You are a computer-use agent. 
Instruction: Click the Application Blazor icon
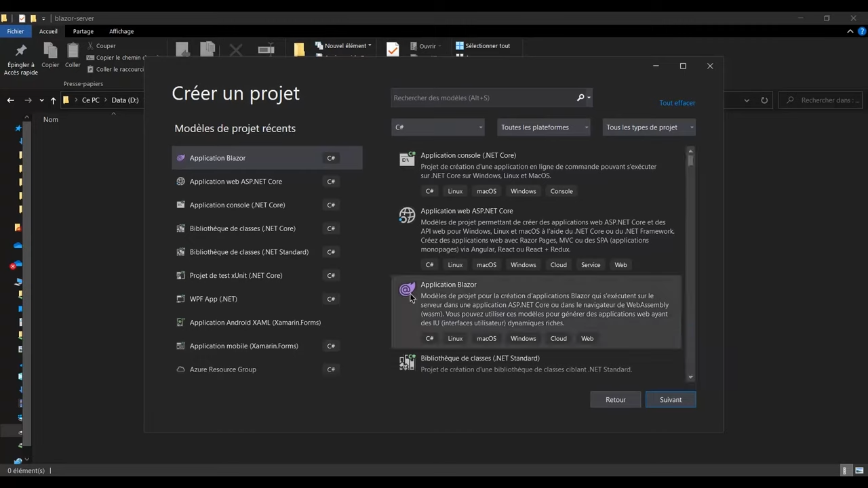tap(407, 289)
